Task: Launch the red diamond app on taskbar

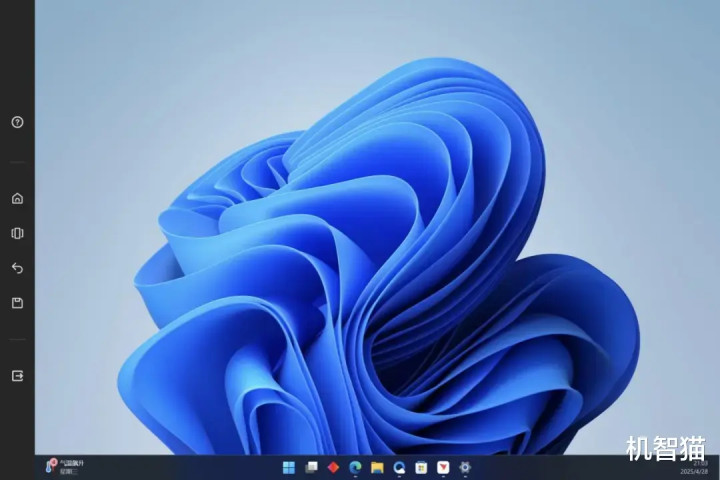Action: (x=333, y=468)
